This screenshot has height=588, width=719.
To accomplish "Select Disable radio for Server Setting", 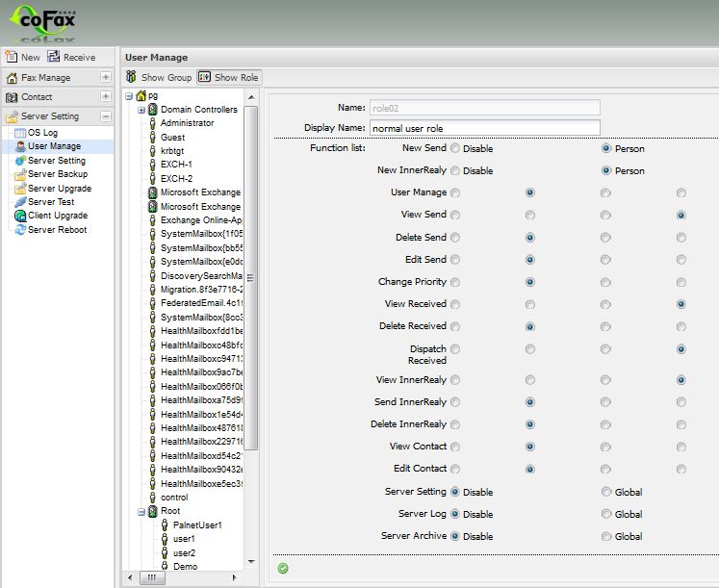I will (455, 492).
